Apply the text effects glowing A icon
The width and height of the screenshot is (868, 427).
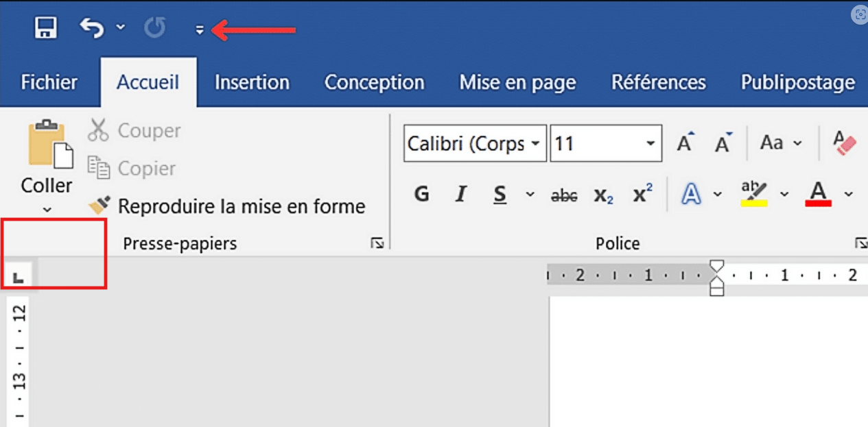[691, 195]
